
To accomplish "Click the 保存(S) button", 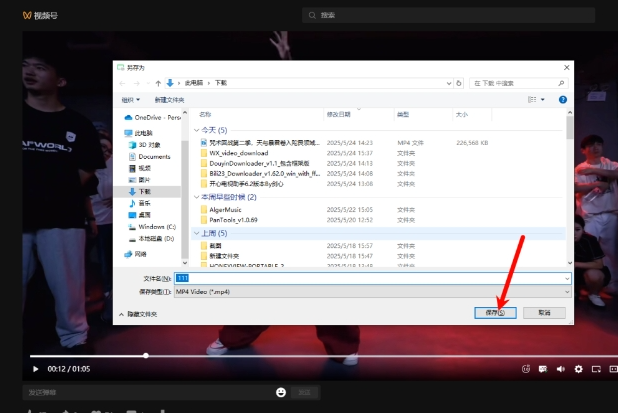I will pos(495,313).
